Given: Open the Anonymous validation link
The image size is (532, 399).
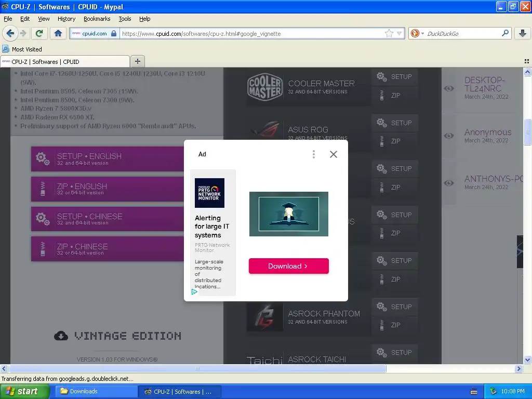Looking at the screenshot, I should (487, 132).
